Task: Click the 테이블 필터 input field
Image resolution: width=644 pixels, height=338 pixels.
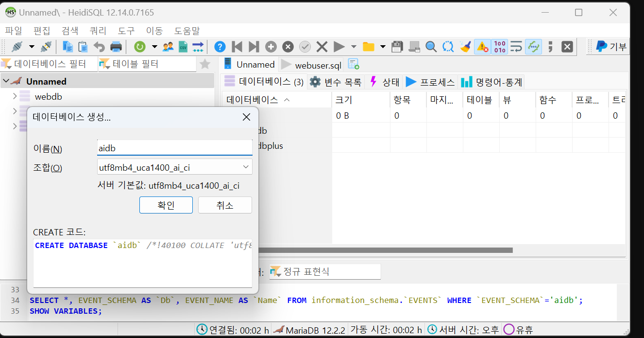Action: coord(147,64)
